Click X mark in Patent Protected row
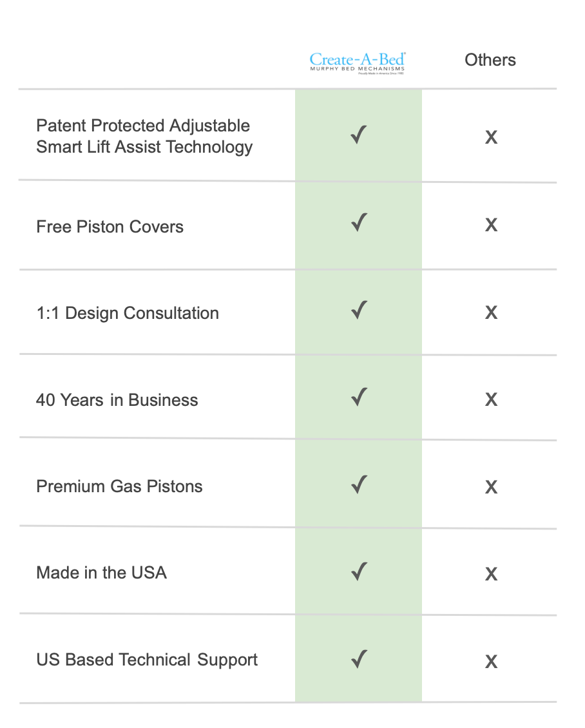 click(491, 137)
